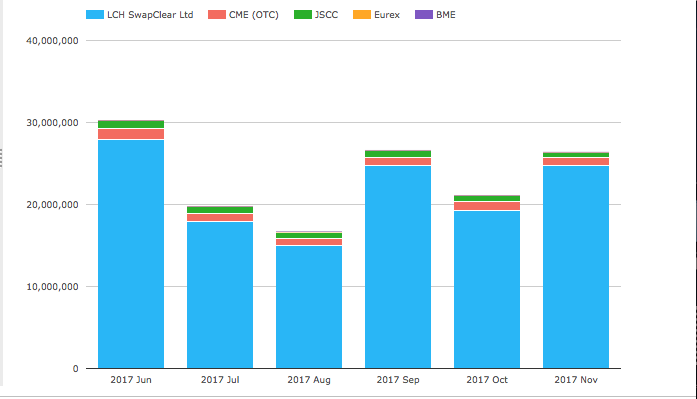The height and width of the screenshot is (399, 697).
Task: Click the 30,000,000 y-axis label
Action: tap(52, 123)
